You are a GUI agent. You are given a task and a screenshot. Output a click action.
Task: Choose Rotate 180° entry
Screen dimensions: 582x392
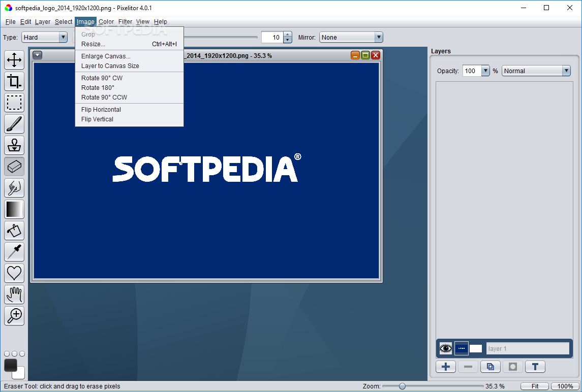click(129, 87)
